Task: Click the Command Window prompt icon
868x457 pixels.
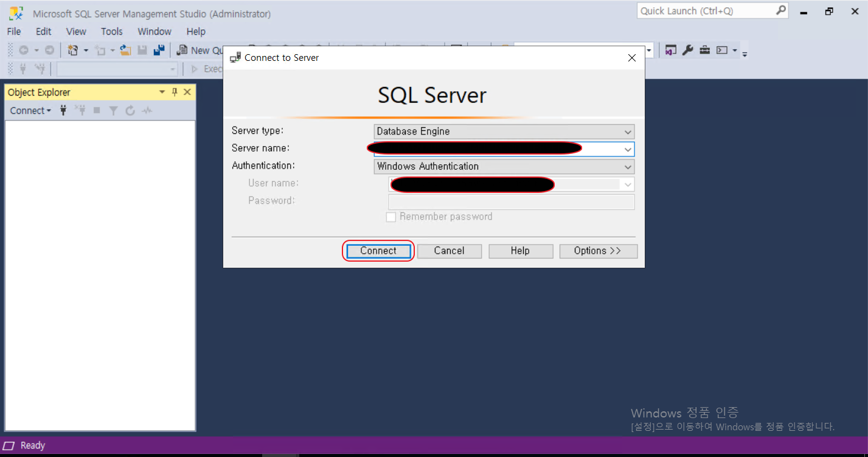Action: 722,51
